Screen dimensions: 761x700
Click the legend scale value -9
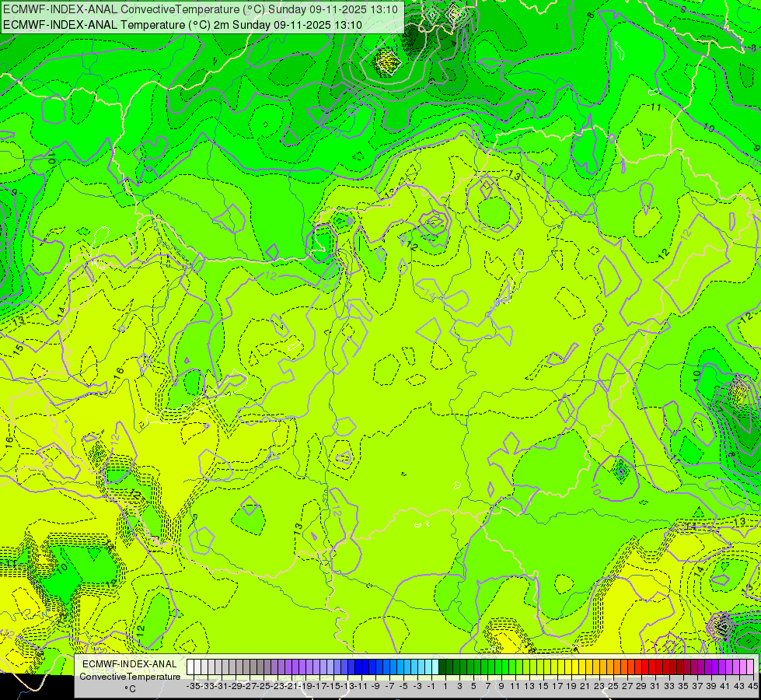pos(375,686)
